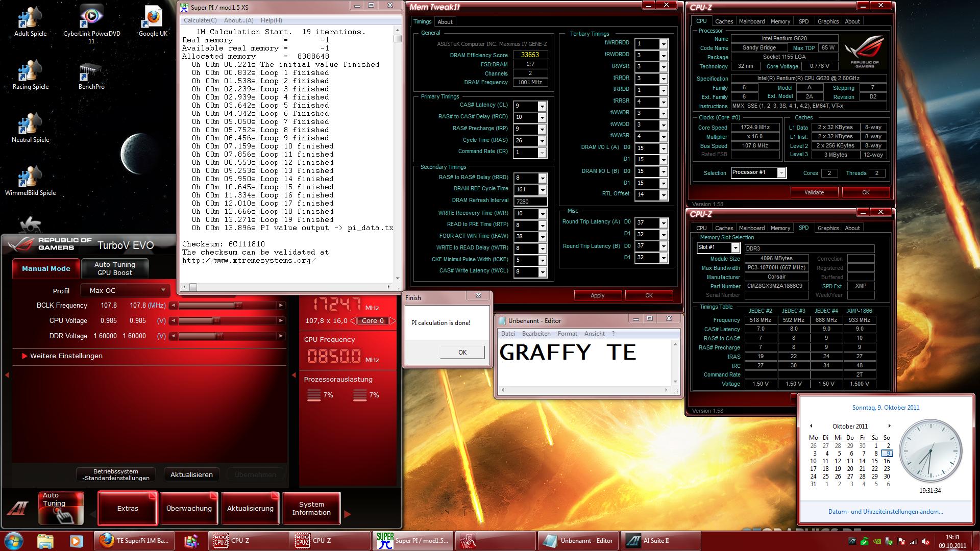
Task: Open the colorful cube taskbar icon
Action: 191,541
